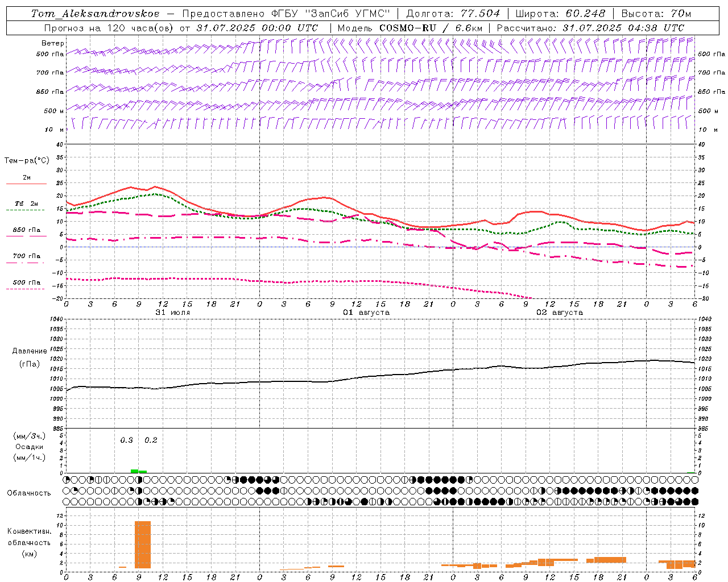Click the forecast start time 00:00 UTC
This screenshot has width=728, height=582.
pyautogui.click(x=283, y=28)
